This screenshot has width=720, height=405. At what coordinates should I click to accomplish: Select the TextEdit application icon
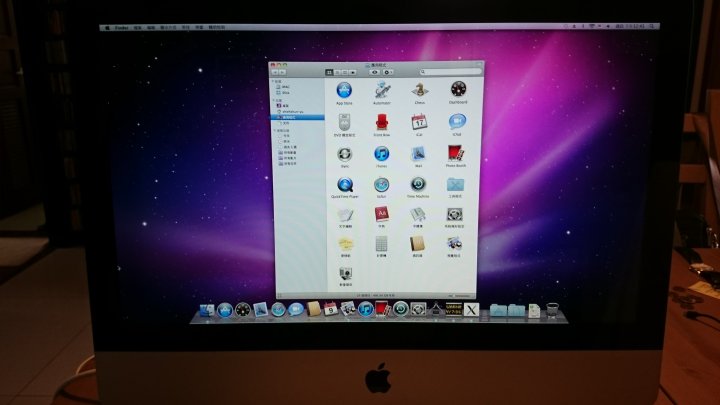(x=345, y=215)
